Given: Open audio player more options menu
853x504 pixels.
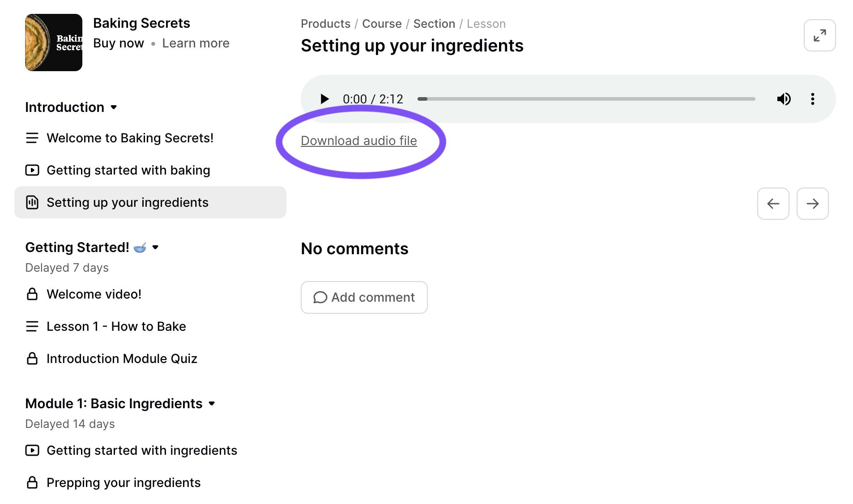Looking at the screenshot, I should (x=812, y=99).
